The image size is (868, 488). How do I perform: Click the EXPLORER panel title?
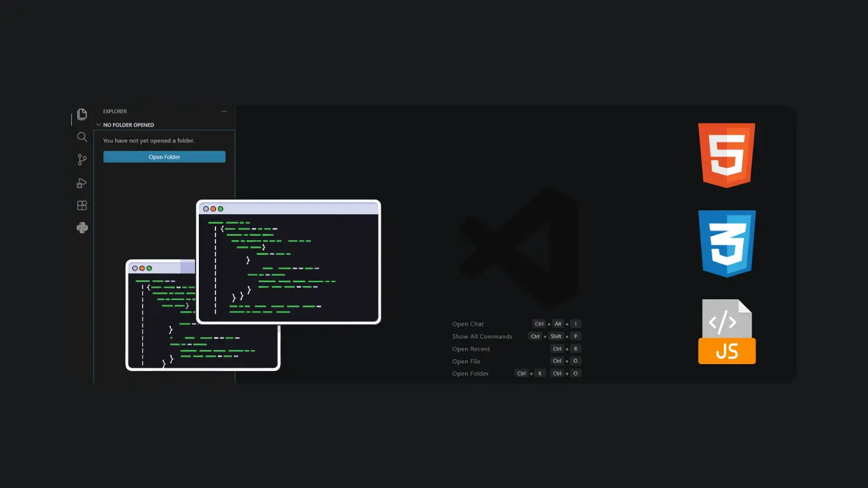(x=115, y=111)
